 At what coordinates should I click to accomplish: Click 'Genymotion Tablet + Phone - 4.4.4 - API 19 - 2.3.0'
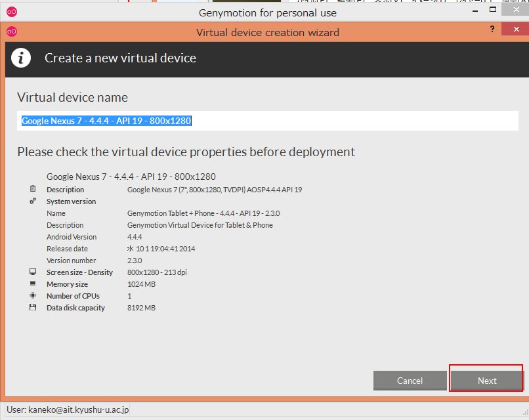[x=203, y=213]
